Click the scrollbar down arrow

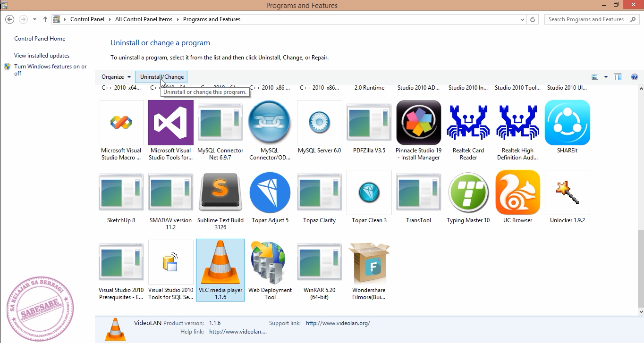coord(641,311)
